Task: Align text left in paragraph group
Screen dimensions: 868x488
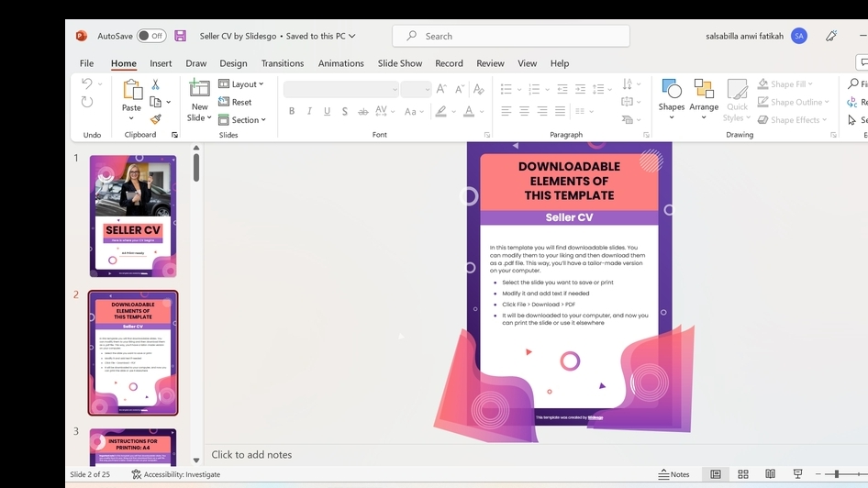Action: 506,111
